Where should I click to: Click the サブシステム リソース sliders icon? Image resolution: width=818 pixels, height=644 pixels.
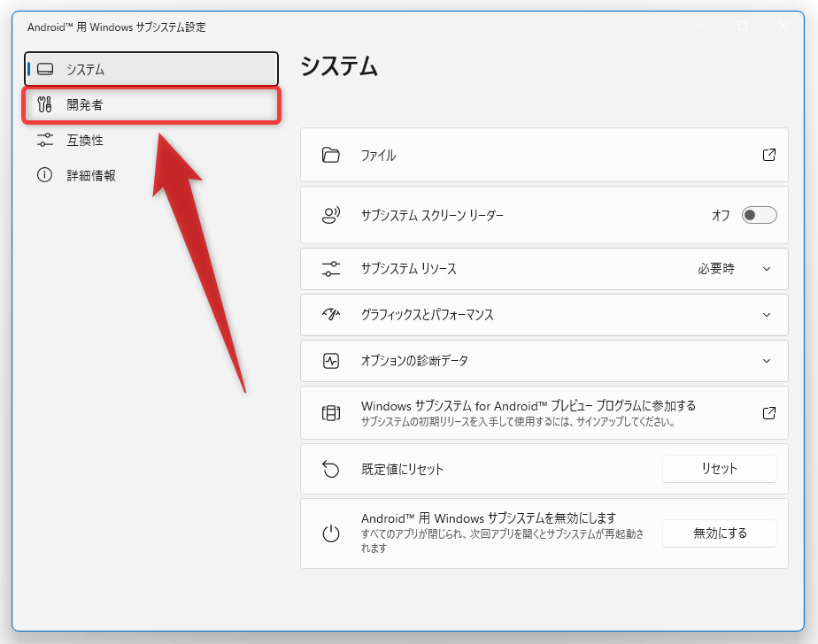331,269
